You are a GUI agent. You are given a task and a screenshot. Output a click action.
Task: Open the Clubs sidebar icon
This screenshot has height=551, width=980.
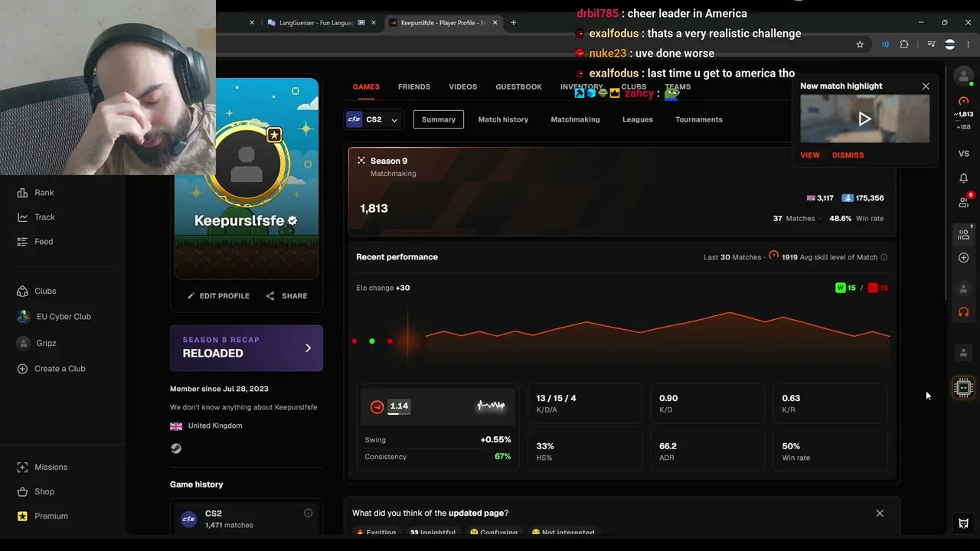pyautogui.click(x=22, y=292)
